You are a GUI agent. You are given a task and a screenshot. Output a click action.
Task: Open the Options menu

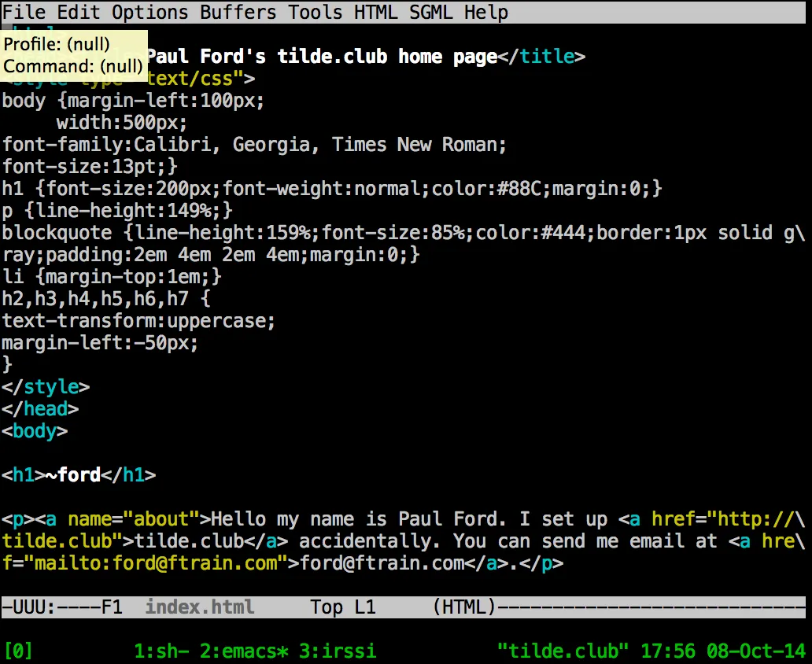[149, 12]
